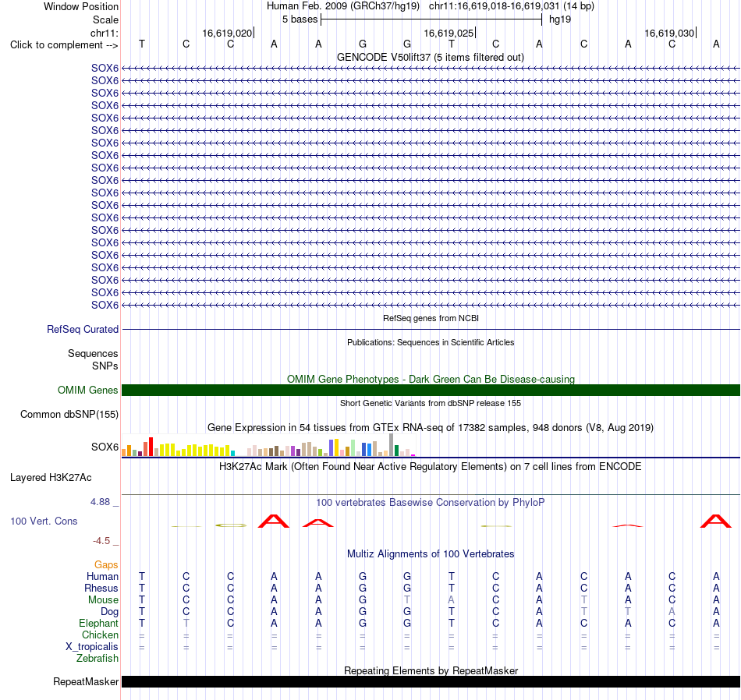Click the OMIM Genes track label

(87, 391)
